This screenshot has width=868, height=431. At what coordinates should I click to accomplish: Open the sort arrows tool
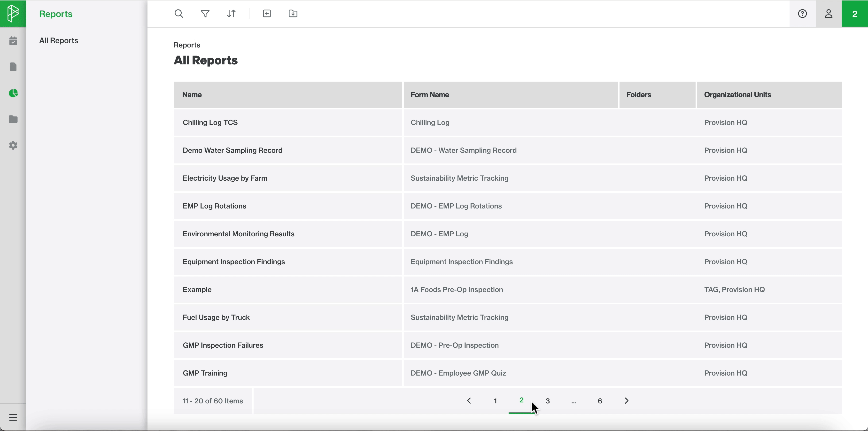(x=232, y=14)
